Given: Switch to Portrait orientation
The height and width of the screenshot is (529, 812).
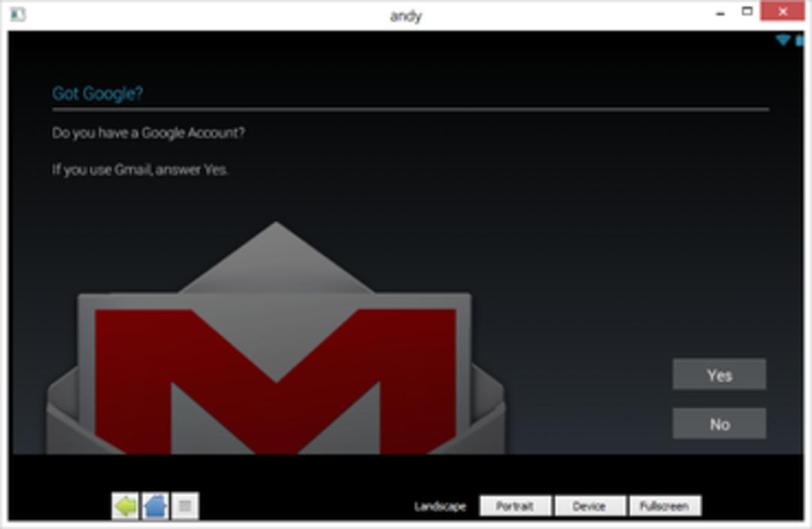Looking at the screenshot, I should (x=515, y=506).
